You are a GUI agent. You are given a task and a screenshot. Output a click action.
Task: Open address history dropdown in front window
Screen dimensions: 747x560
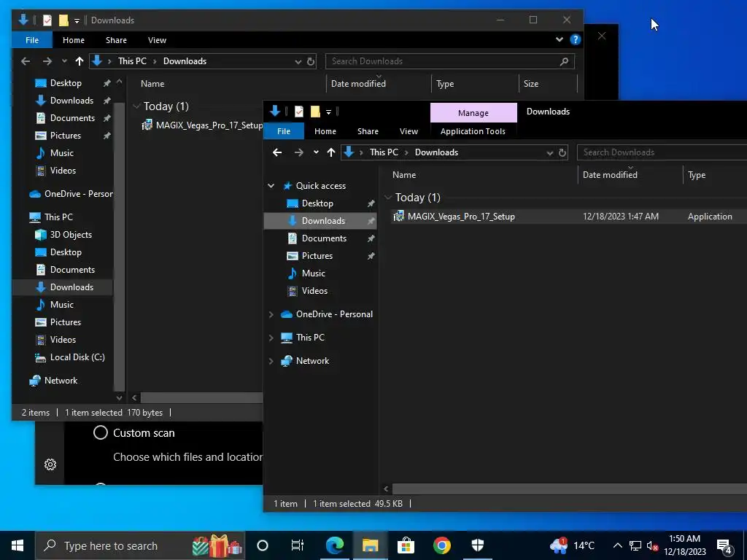550,152
